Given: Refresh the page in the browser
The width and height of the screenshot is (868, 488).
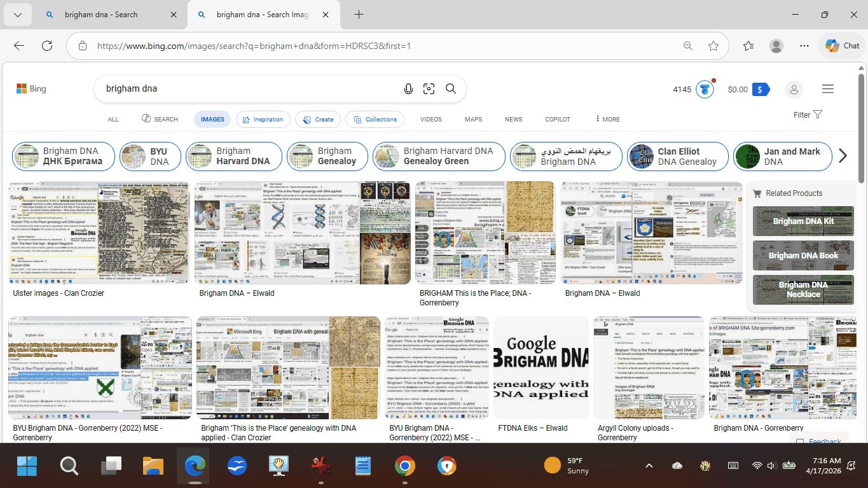Looking at the screenshot, I should [x=47, y=46].
